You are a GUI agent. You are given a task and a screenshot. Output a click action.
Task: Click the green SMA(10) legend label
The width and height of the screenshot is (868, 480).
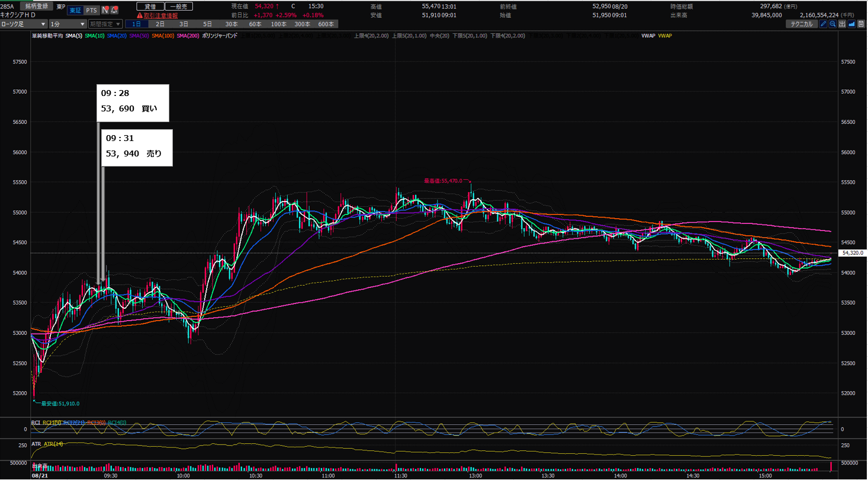coord(95,36)
